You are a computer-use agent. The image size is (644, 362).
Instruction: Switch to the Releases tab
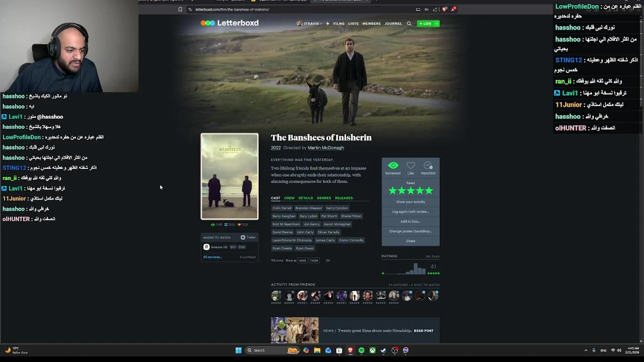pyautogui.click(x=344, y=198)
